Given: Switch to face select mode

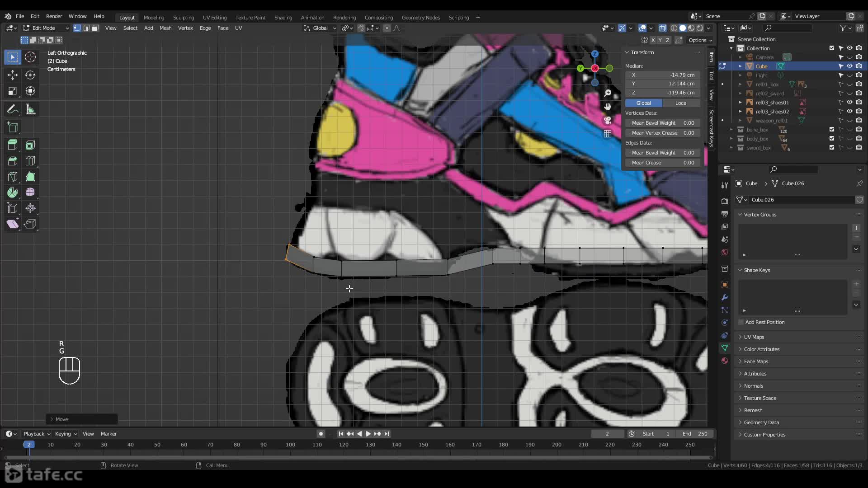Looking at the screenshot, I should 95,28.
